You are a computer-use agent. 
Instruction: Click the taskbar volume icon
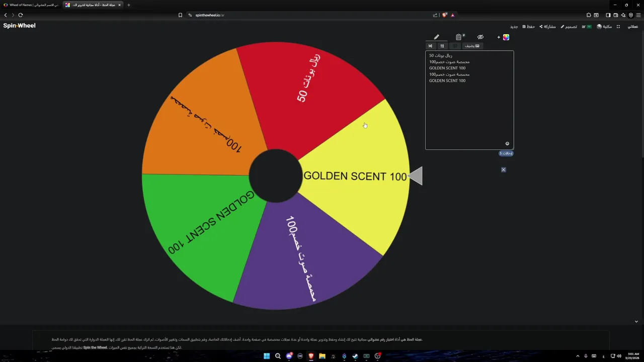[x=619, y=356]
